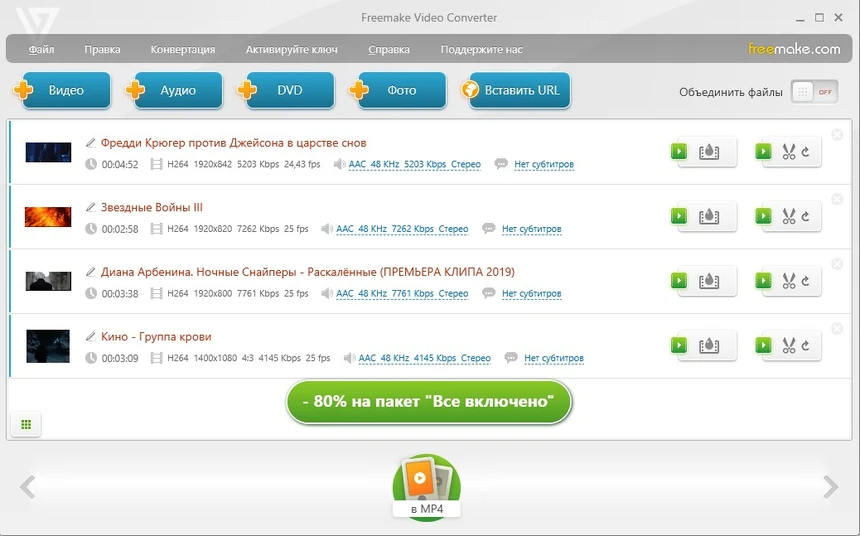Click the speaker icon on Фредди Крюгер row

point(340,164)
